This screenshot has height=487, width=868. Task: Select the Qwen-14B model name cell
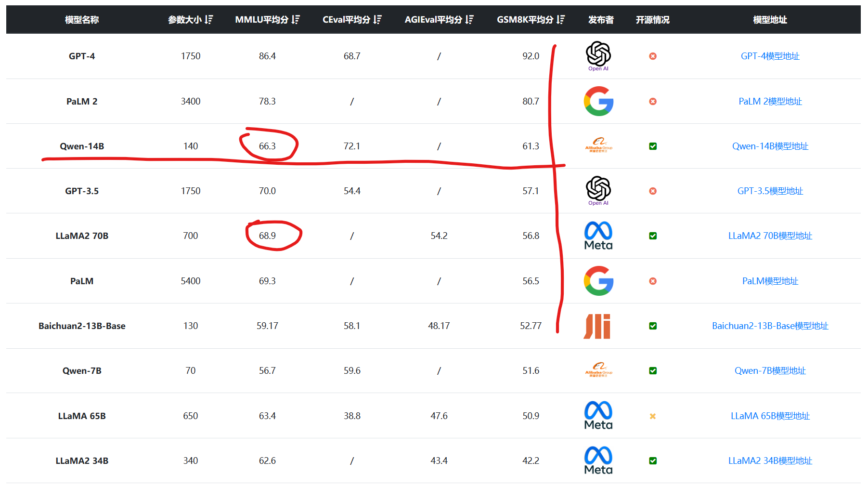tap(82, 146)
